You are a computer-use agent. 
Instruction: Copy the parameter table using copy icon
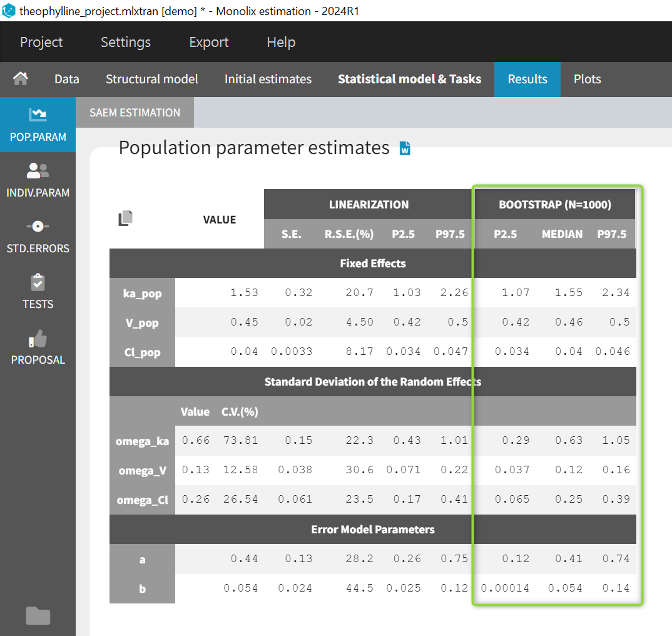tap(126, 218)
